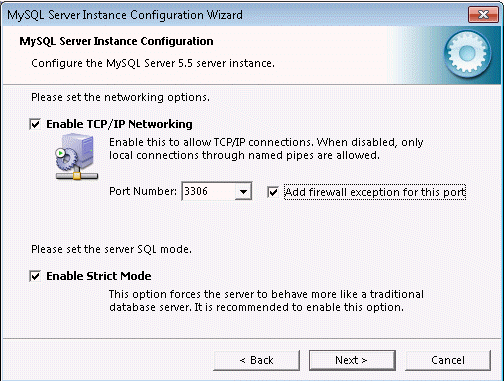The image size is (504, 381).
Task: Go to previous step with Back
Action: pyautogui.click(x=256, y=360)
